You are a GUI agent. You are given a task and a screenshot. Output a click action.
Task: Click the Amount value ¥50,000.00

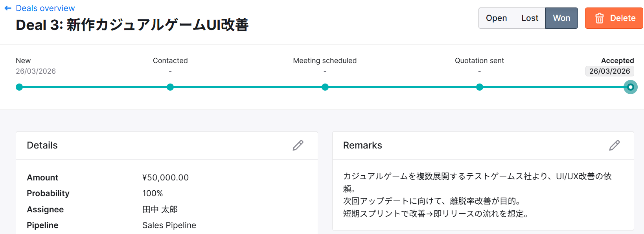[x=166, y=178]
